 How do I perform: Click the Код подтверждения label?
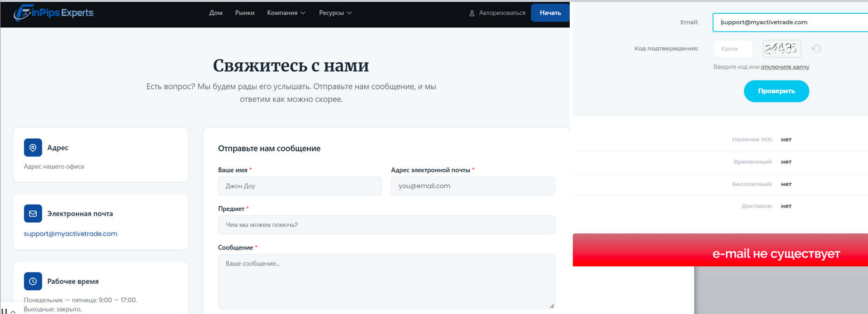[666, 49]
